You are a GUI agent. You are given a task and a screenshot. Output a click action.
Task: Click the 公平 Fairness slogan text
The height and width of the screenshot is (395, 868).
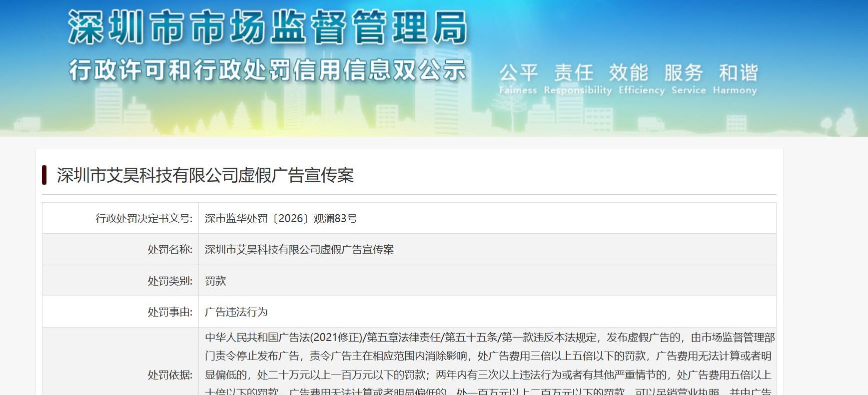[x=518, y=79]
